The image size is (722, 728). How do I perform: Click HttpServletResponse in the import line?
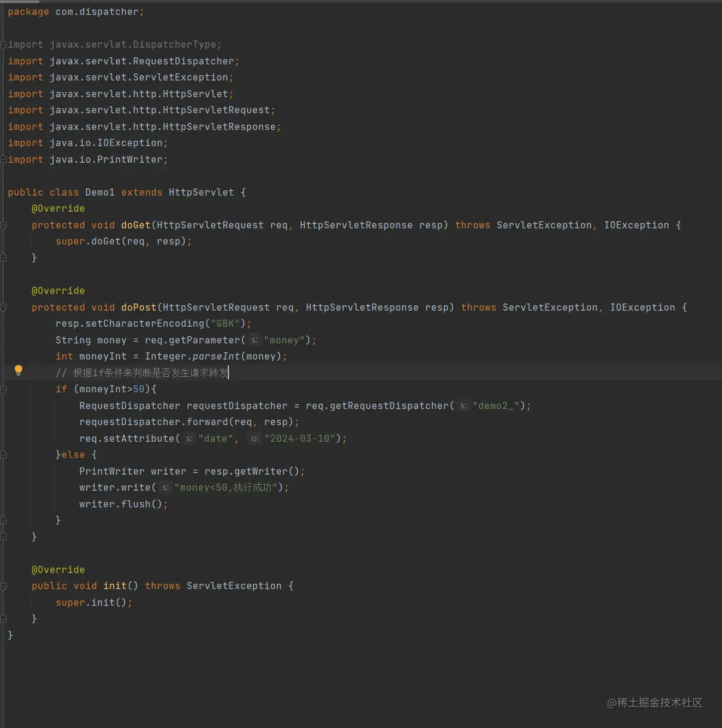[x=219, y=127]
